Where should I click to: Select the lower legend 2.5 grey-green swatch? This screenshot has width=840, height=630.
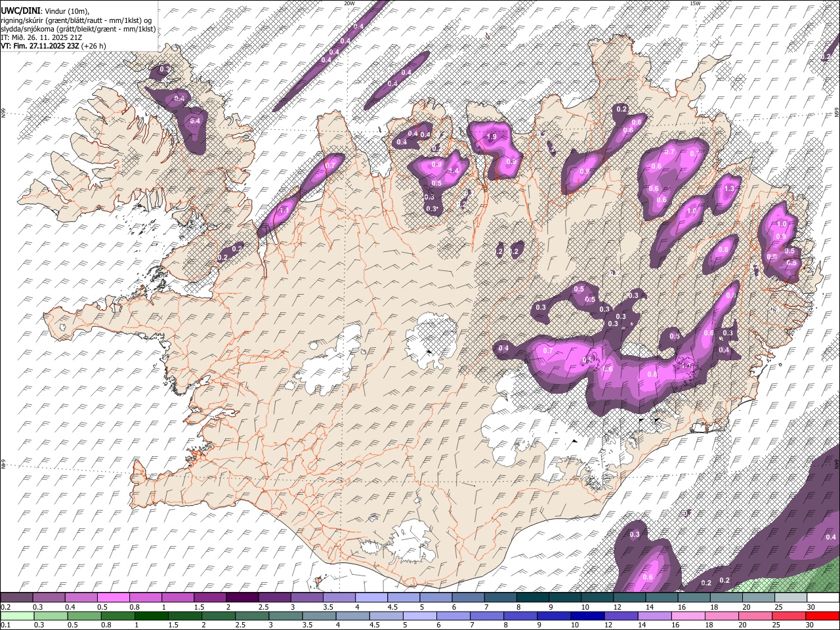coord(252,616)
